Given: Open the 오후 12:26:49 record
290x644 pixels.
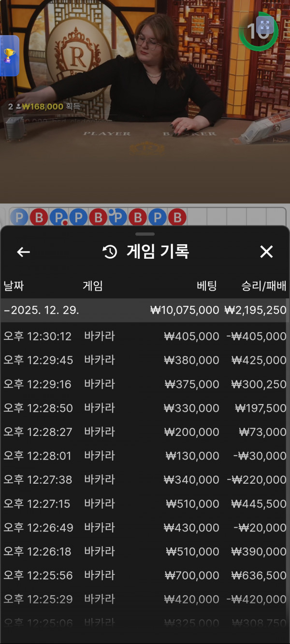Looking at the screenshot, I should (144, 528).
